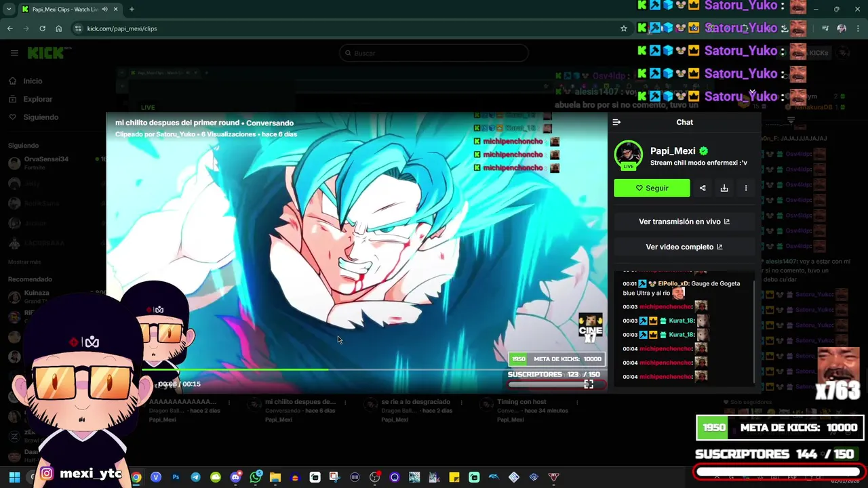Click the Papi_Mexi profile avatar
868x488 pixels.
point(628,155)
